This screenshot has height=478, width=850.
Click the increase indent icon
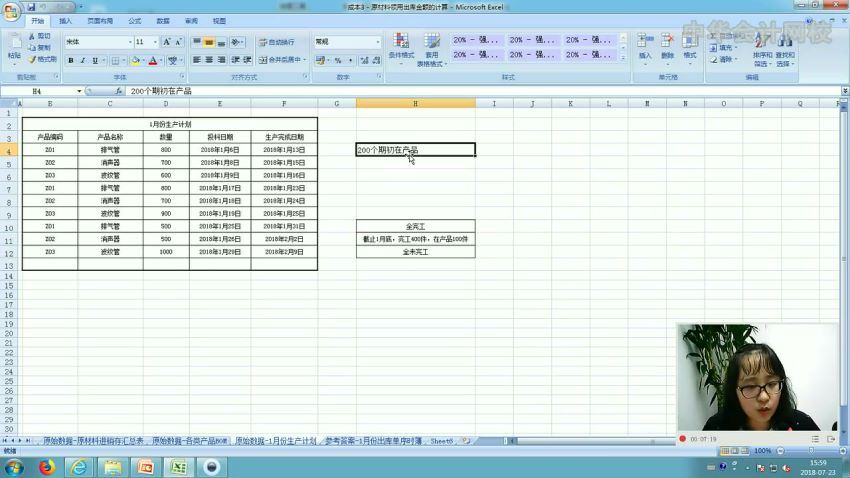click(247, 60)
